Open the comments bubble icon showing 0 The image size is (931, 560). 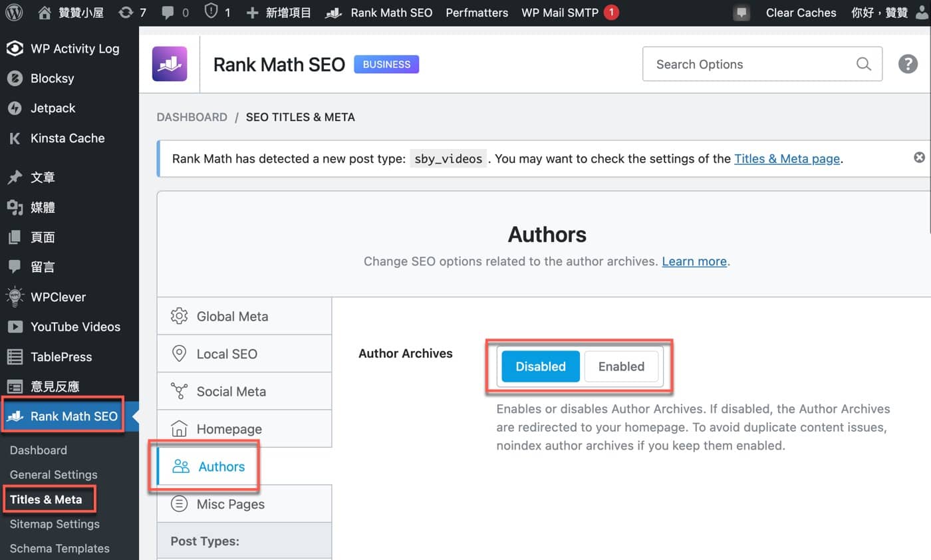[x=168, y=13]
